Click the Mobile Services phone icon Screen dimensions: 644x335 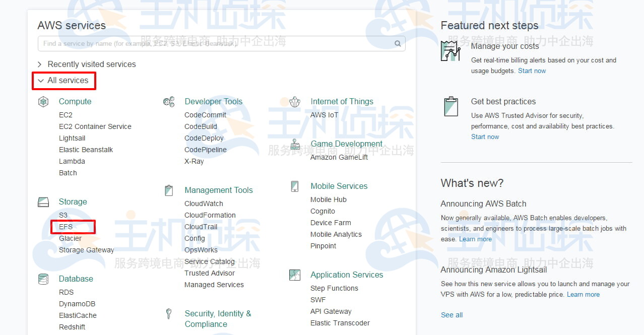click(294, 186)
